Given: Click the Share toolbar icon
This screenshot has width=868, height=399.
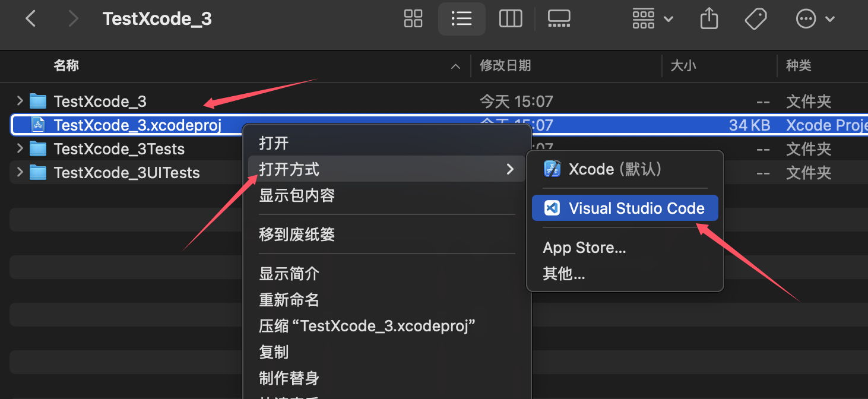Looking at the screenshot, I should tap(709, 19).
